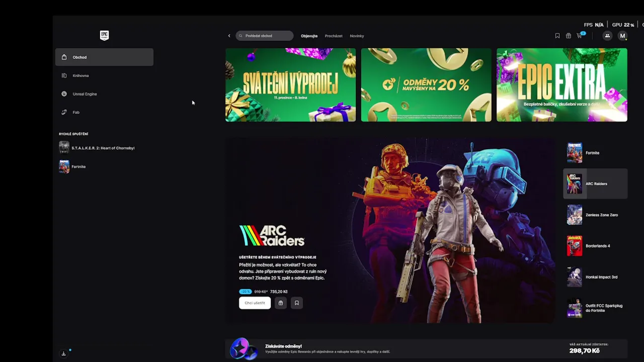The height and width of the screenshot is (362, 644).
Task: Open Sváteční výprodej banner
Action: click(x=290, y=85)
